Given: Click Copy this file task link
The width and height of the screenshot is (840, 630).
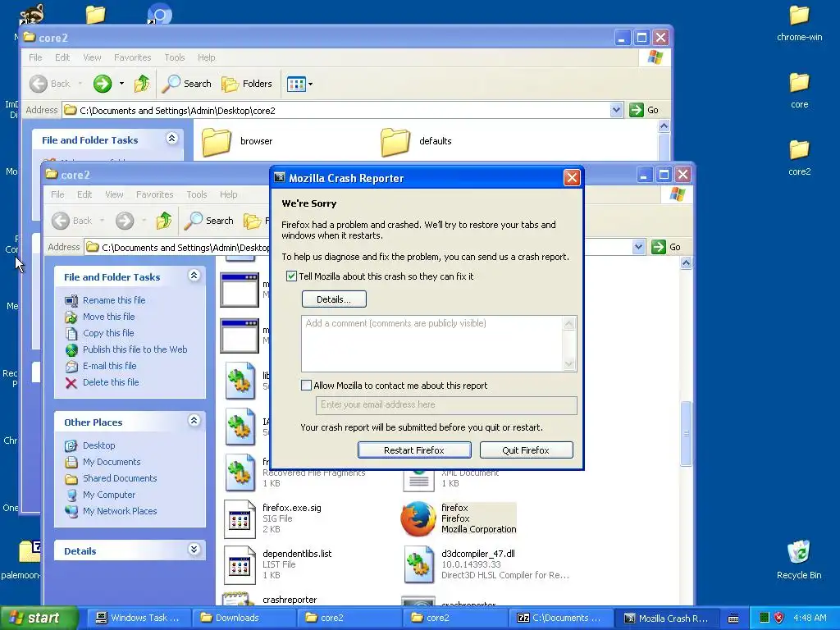Looking at the screenshot, I should (108, 333).
